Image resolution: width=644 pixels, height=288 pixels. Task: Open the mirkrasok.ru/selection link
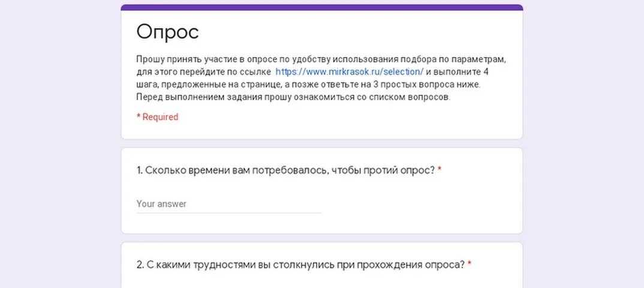coord(349,72)
